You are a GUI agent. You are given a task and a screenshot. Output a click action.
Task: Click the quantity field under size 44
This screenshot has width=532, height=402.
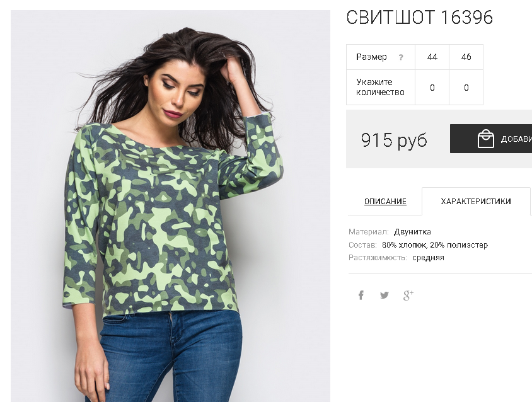(x=432, y=88)
